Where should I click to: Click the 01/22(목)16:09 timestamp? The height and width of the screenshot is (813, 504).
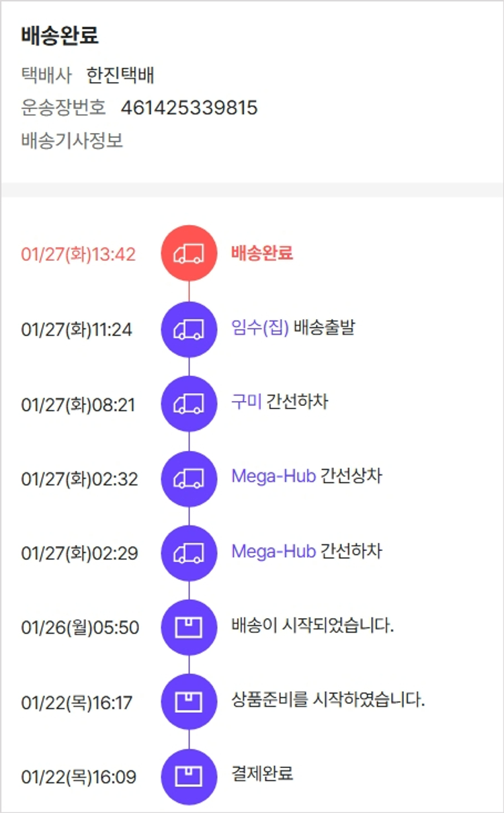click(79, 777)
